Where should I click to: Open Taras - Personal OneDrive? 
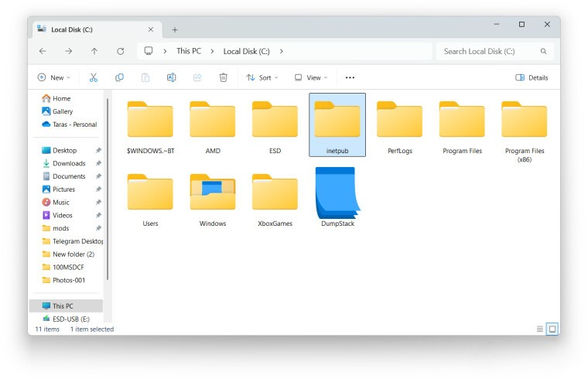70,124
